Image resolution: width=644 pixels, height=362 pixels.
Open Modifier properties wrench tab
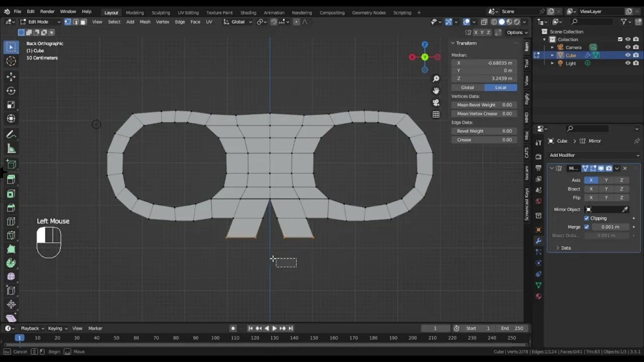pos(538,241)
